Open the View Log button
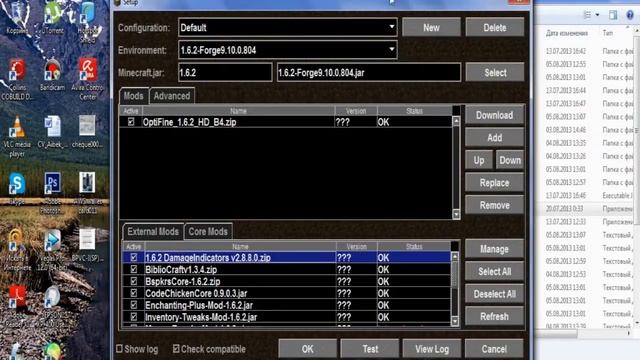Image resolution: width=640 pixels, height=360 pixels. click(x=432, y=349)
